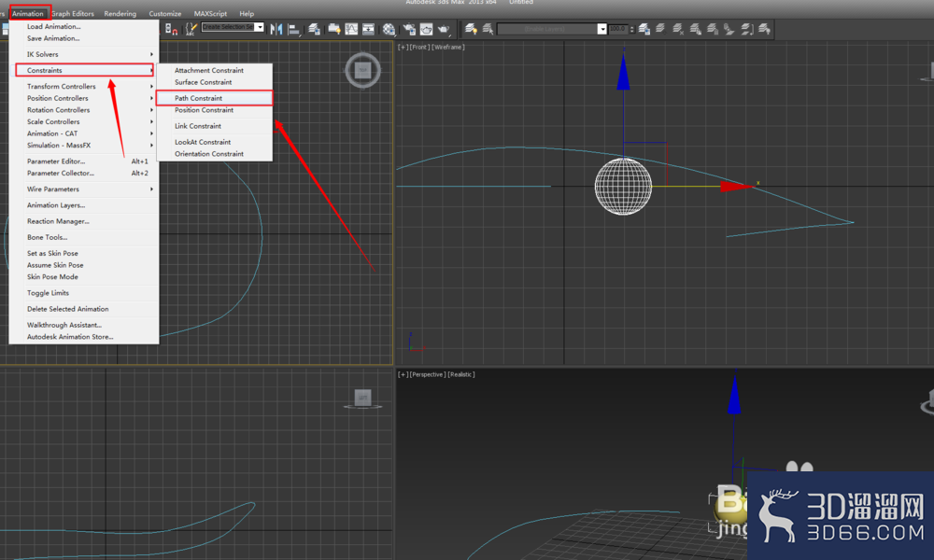Click the ViewCube in the Top viewport
This screenshot has width=934, height=560.
click(x=362, y=70)
